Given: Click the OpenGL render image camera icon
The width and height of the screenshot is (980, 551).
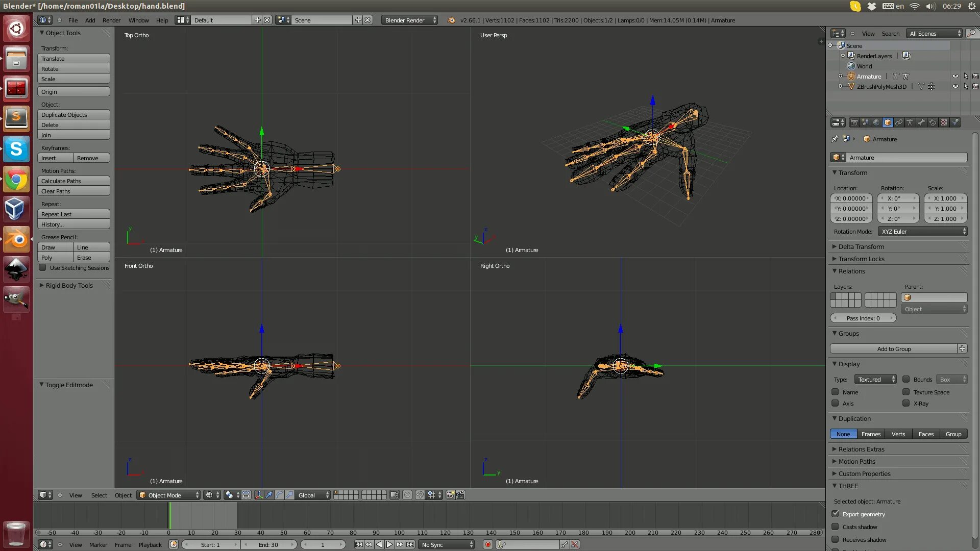Looking at the screenshot, I should [450, 495].
